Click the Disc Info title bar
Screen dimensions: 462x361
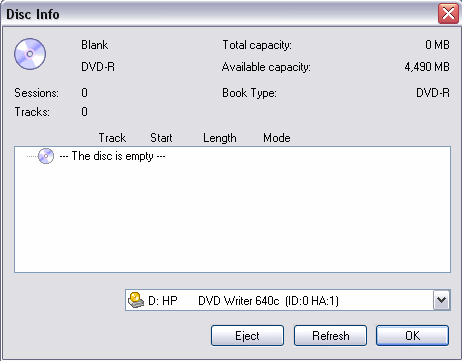217,14
